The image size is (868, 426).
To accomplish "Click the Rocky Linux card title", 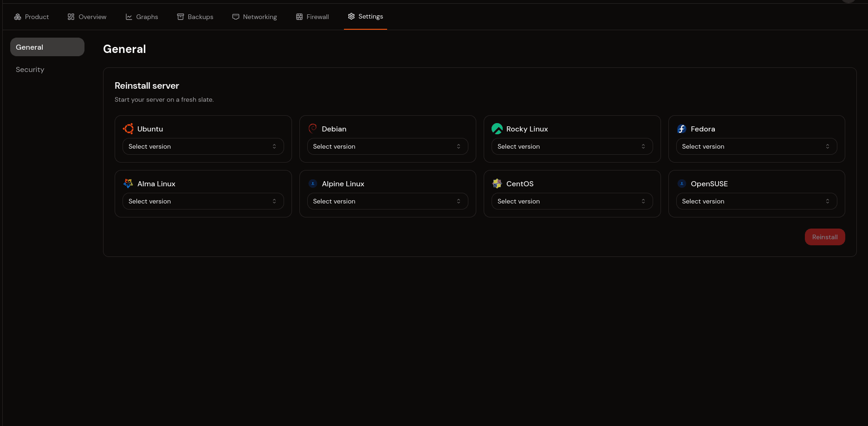I will [527, 129].
